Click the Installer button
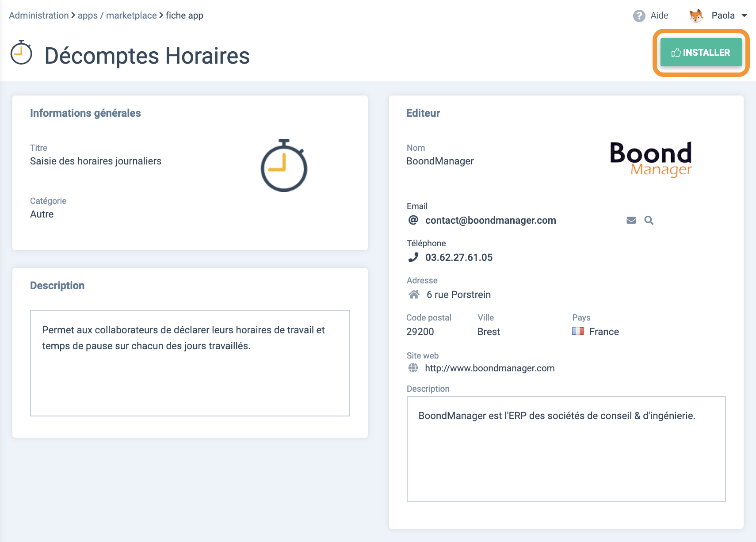Screen dimensions: 756x542 point(701,53)
